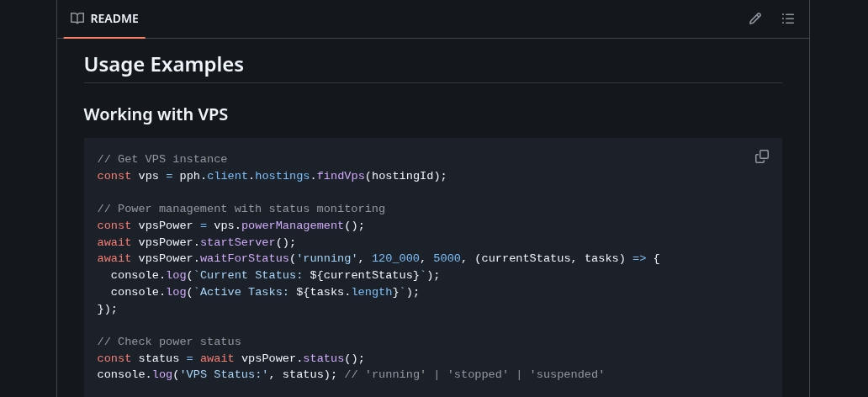The width and height of the screenshot is (868, 397).
Task: Select the README tab label
Action: click(114, 19)
